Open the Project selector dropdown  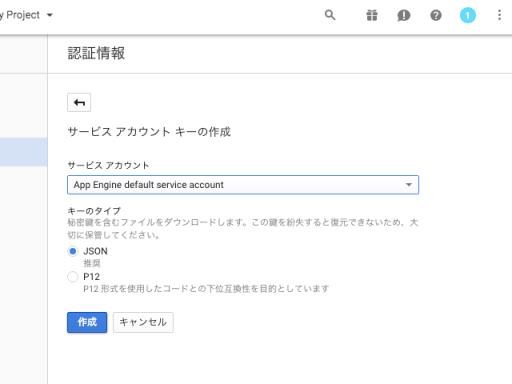pyautogui.click(x=27, y=15)
